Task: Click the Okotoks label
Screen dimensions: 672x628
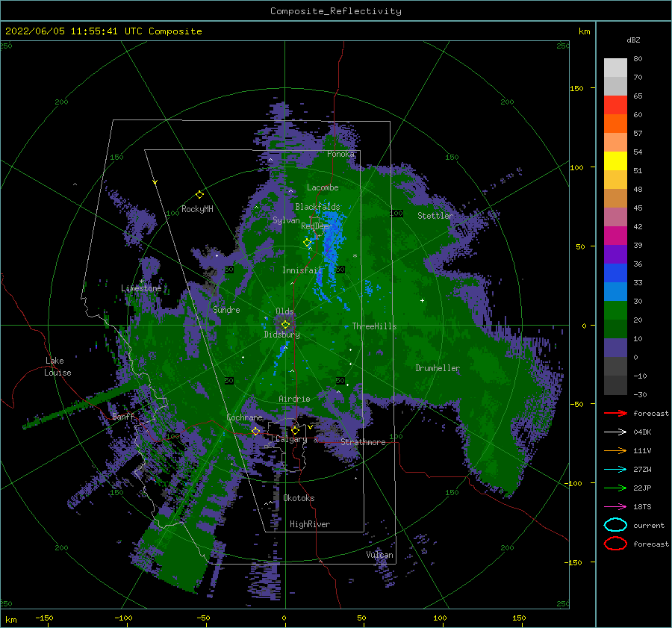Action: click(299, 498)
